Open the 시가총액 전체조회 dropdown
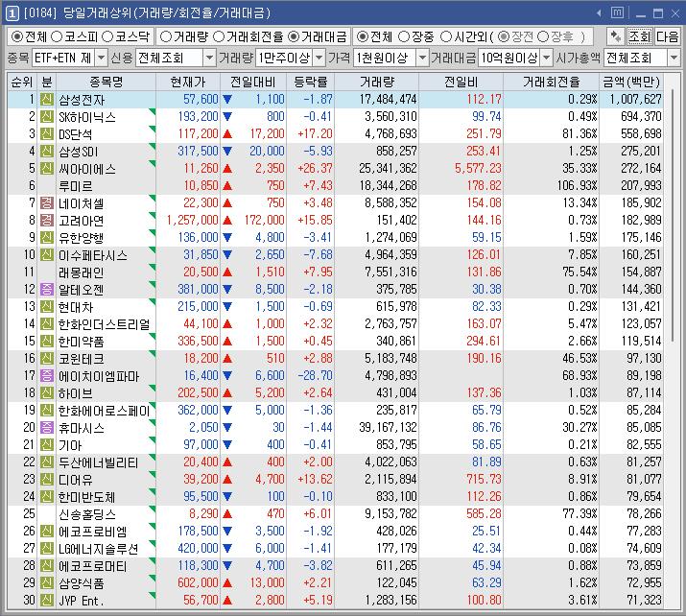 (674, 58)
